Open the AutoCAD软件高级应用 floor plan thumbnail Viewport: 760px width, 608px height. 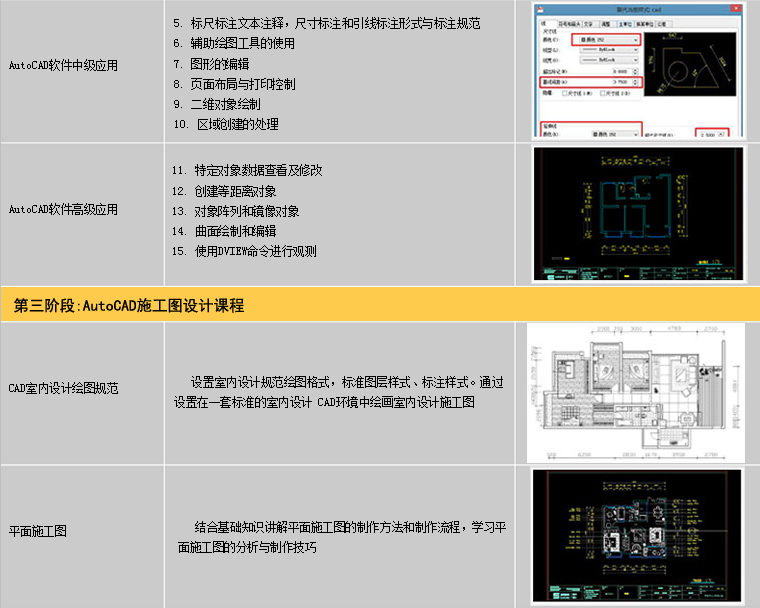640,214
